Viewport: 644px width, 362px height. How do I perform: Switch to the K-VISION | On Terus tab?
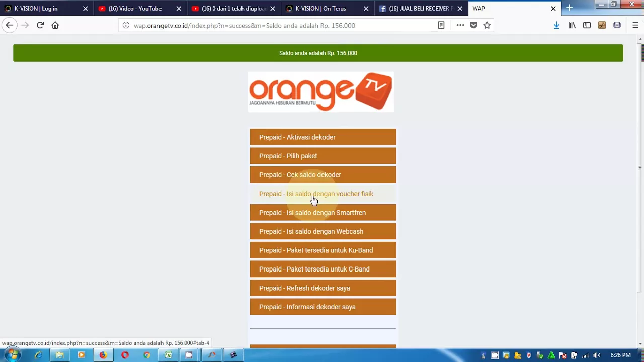click(328, 8)
